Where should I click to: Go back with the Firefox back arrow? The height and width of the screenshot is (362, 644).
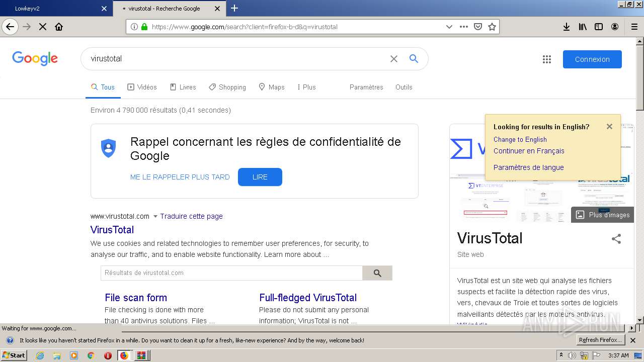point(10,27)
